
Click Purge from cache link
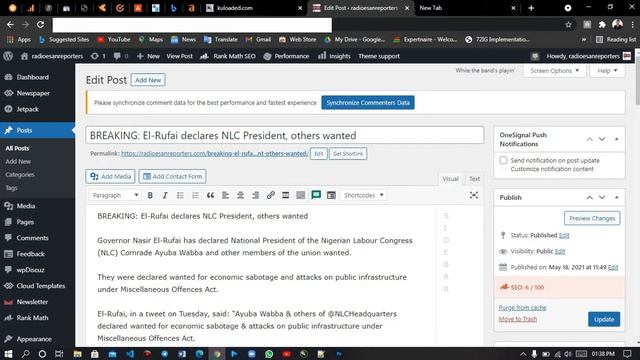(x=522, y=307)
